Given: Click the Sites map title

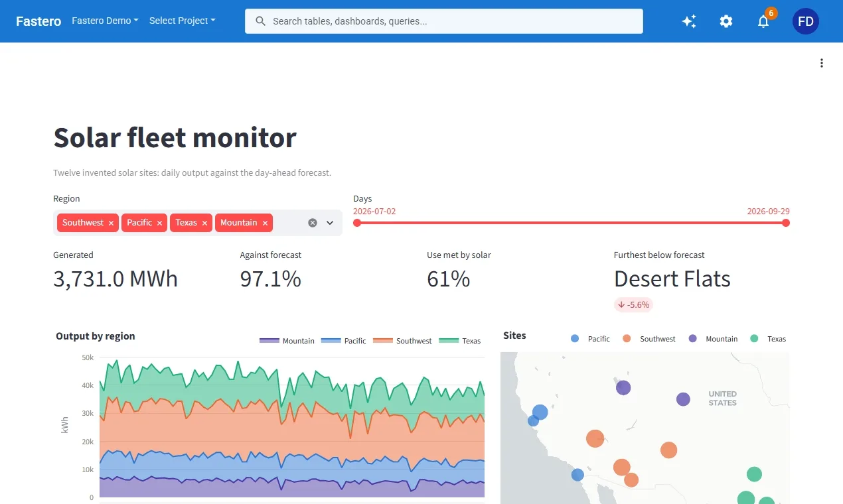Looking at the screenshot, I should pyautogui.click(x=514, y=336).
